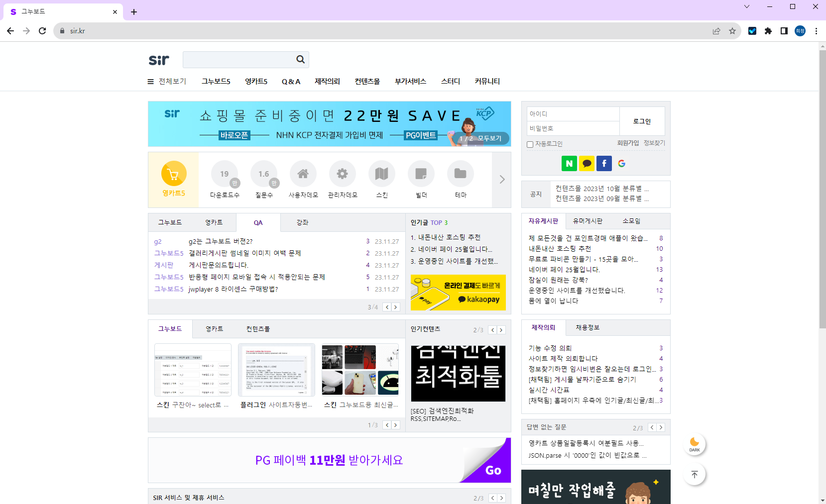Log in with Google icon
The height and width of the screenshot is (504, 826).
[x=621, y=163]
